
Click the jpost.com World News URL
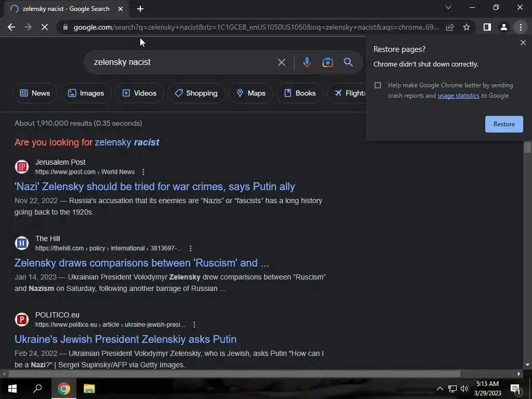tap(85, 172)
